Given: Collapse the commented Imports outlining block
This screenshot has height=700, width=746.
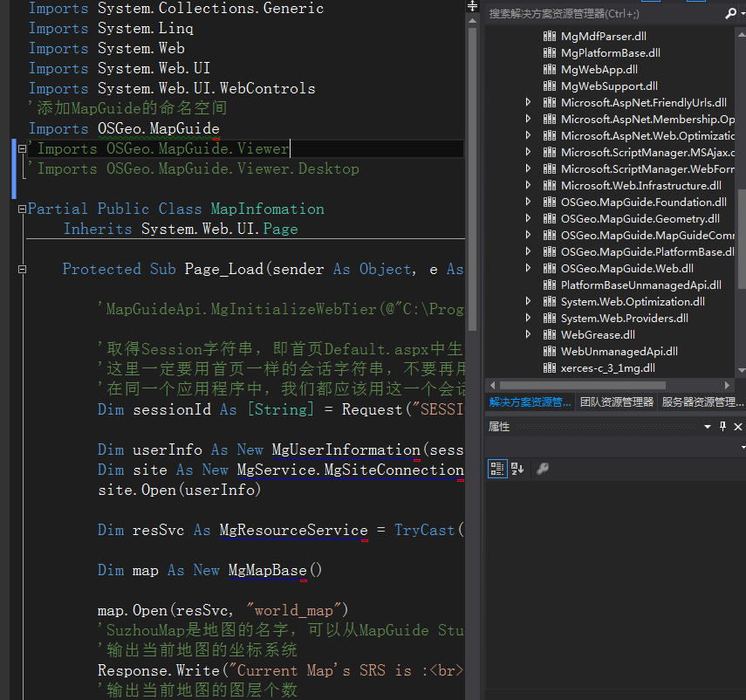Looking at the screenshot, I should click(22, 149).
